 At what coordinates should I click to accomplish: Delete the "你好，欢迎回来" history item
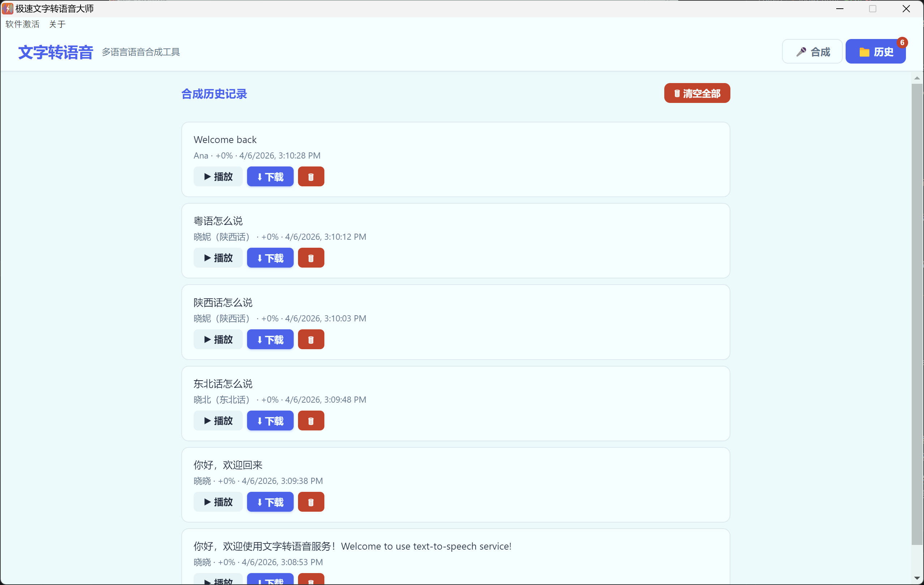pyautogui.click(x=311, y=502)
